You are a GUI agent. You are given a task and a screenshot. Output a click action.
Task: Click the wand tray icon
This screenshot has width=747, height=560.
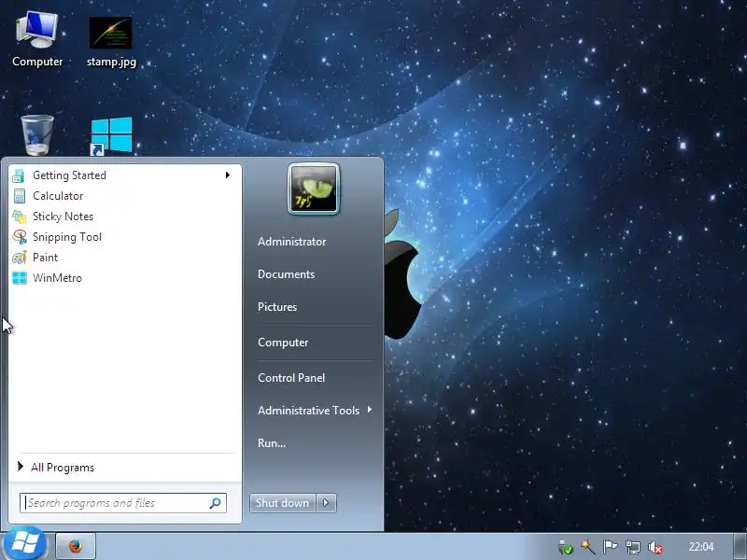click(x=587, y=547)
